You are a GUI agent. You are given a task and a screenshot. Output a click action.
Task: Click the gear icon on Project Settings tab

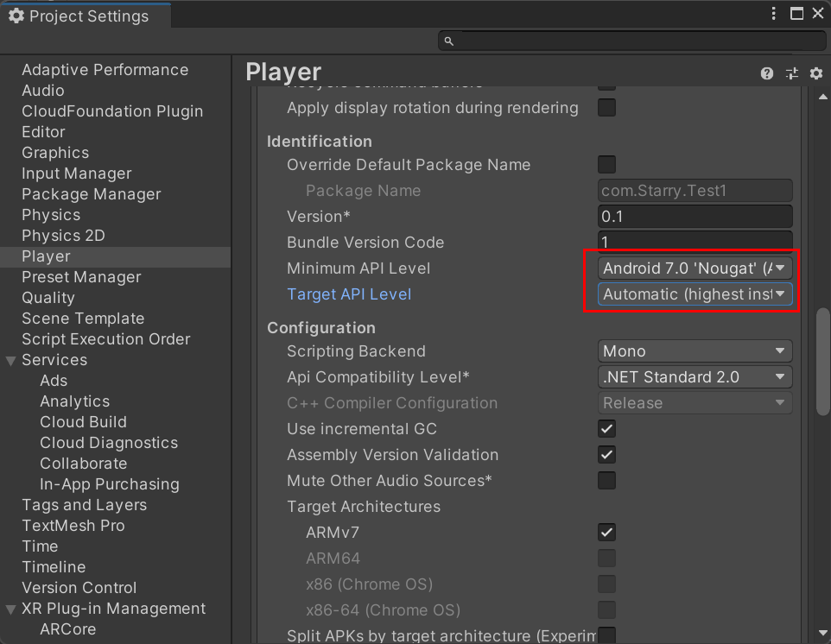(x=17, y=15)
